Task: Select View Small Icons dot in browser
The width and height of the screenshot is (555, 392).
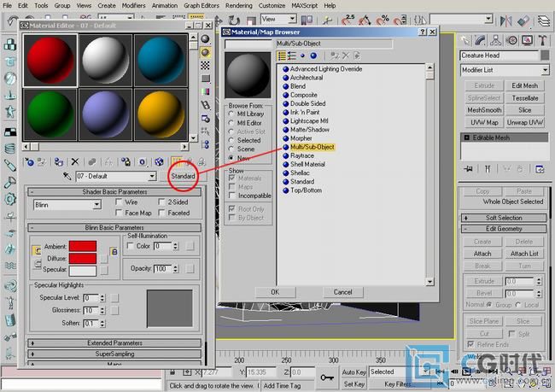Action: [302, 56]
